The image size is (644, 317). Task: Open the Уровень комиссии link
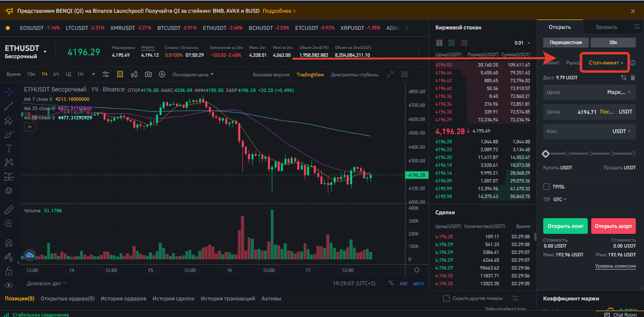(616, 266)
